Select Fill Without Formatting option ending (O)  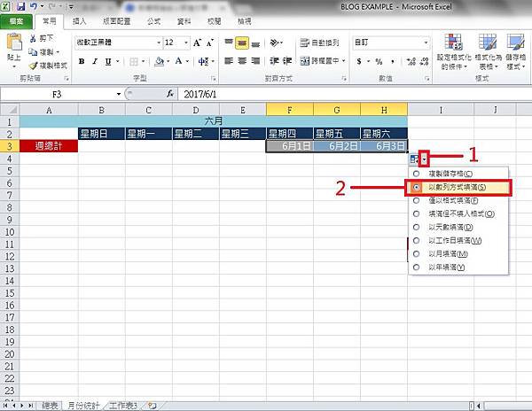pyautogui.click(x=416, y=213)
